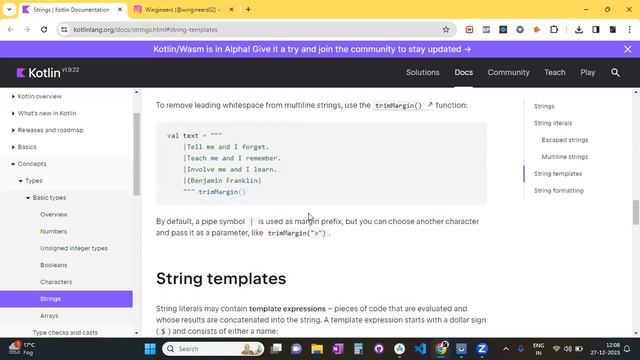640x360 pixels.
Task: Jump to String literals in contents
Action: 553,123
